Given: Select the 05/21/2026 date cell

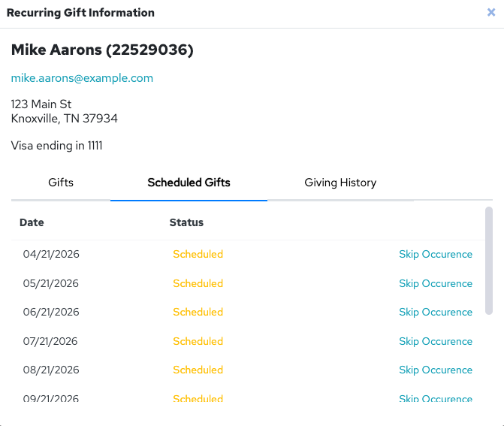Looking at the screenshot, I should pos(51,283).
